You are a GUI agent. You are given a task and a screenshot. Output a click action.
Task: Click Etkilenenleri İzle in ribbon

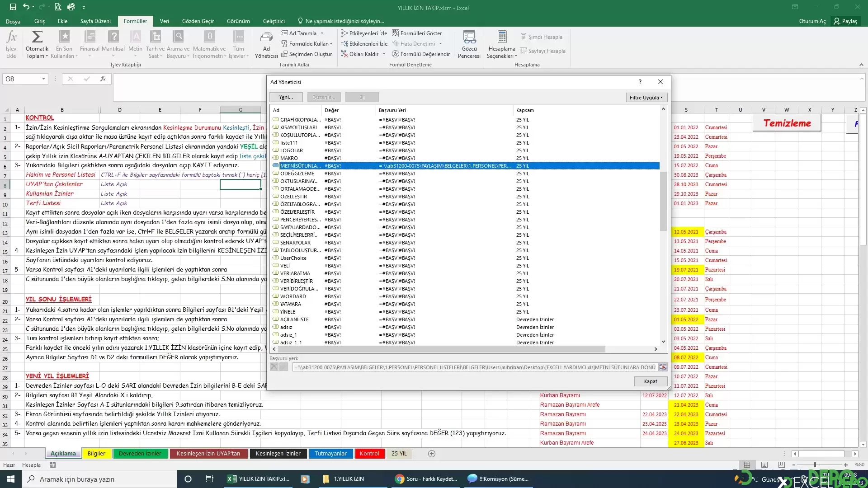pos(364,43)
